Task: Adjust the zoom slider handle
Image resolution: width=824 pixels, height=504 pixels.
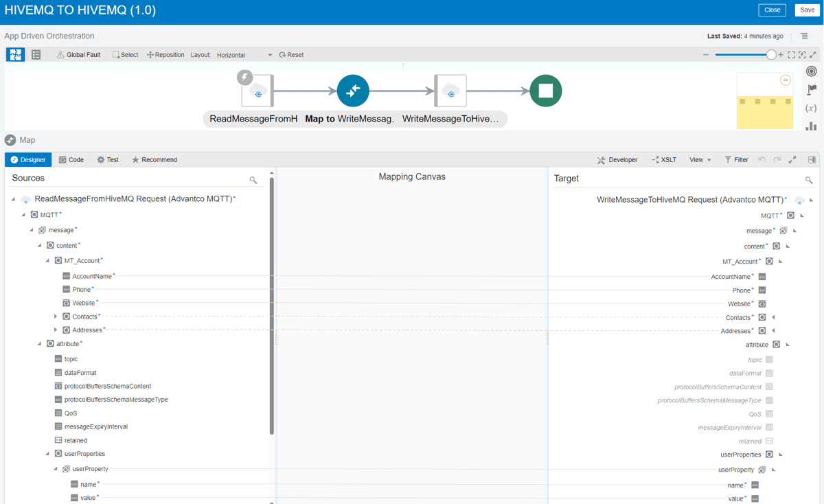Action: click(x=771, y=55)
